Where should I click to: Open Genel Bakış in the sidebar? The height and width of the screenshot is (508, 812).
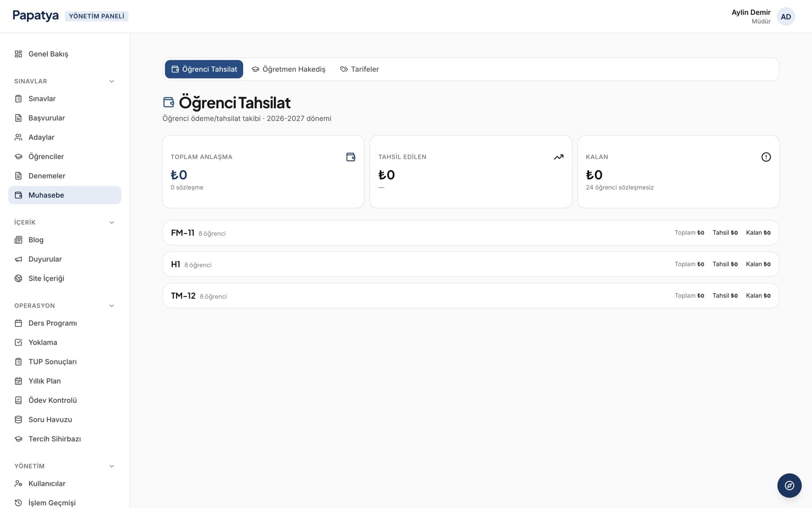click(65, 54)
